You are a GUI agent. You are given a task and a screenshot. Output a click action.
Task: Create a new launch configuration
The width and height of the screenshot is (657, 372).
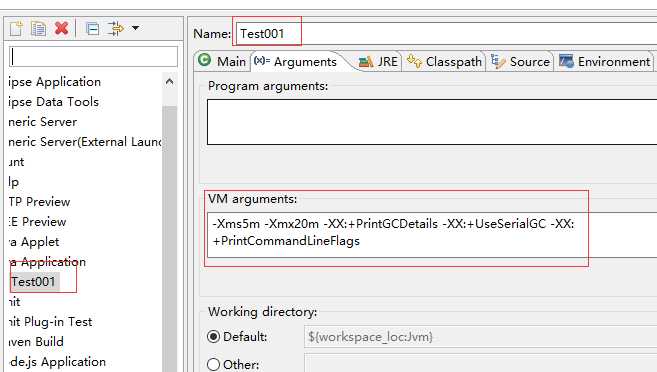click(x=17, y=28)
